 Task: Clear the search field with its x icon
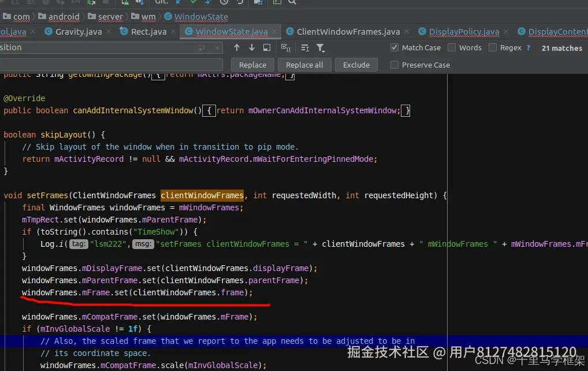click(x=217, y=48)
